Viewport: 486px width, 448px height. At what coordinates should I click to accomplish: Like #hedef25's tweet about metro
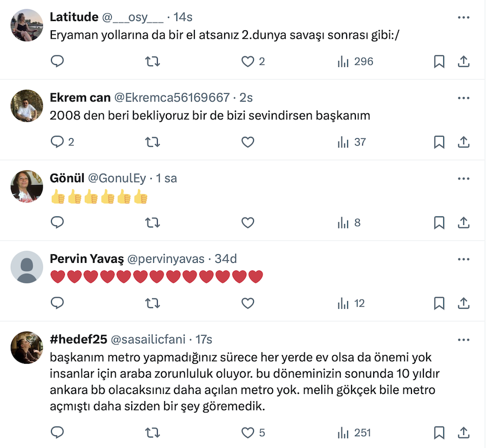(x=248, y=432)
